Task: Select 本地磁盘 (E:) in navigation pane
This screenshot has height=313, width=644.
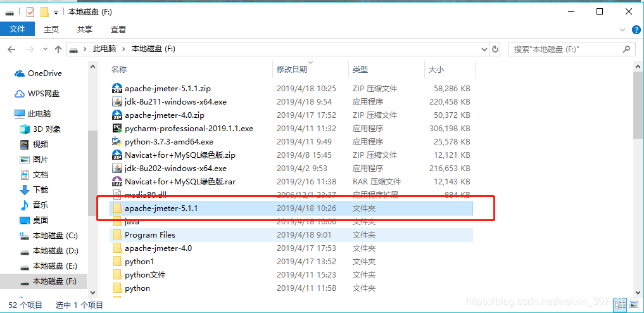Action: 49,265
